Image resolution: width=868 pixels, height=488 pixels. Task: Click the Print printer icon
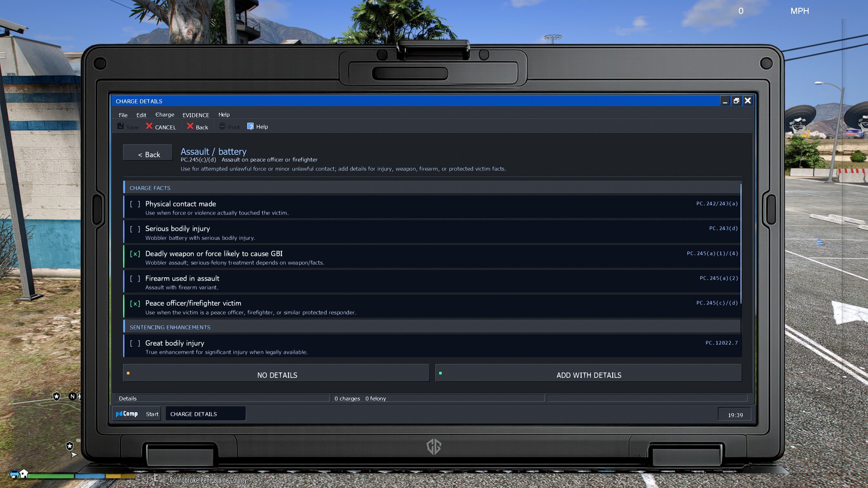point(222,126)
